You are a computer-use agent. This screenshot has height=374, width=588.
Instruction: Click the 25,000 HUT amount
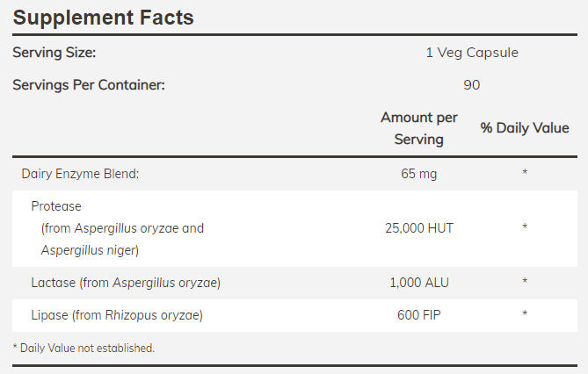tap(419, 228)
